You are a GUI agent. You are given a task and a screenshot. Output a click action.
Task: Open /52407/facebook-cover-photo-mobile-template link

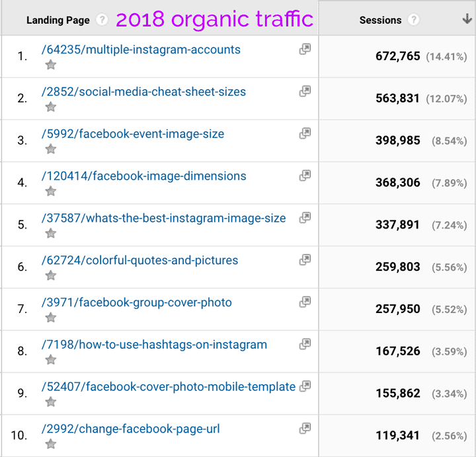pos(169,386)
